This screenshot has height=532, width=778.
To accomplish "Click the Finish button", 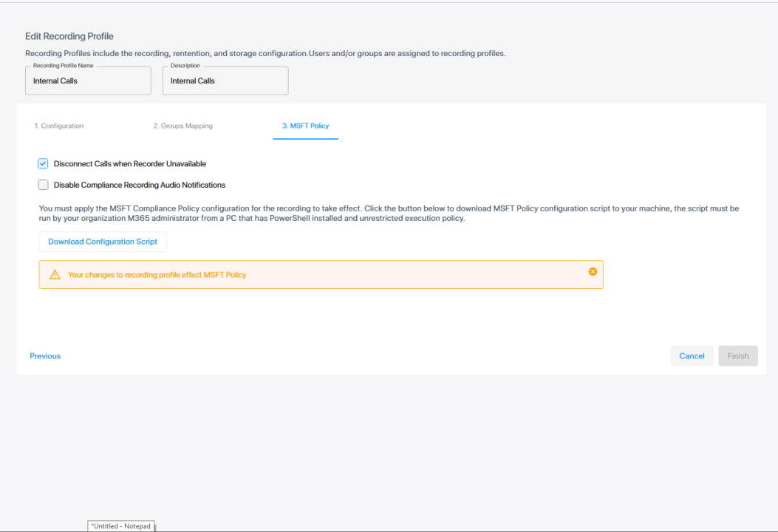I will tap(737, 356).
